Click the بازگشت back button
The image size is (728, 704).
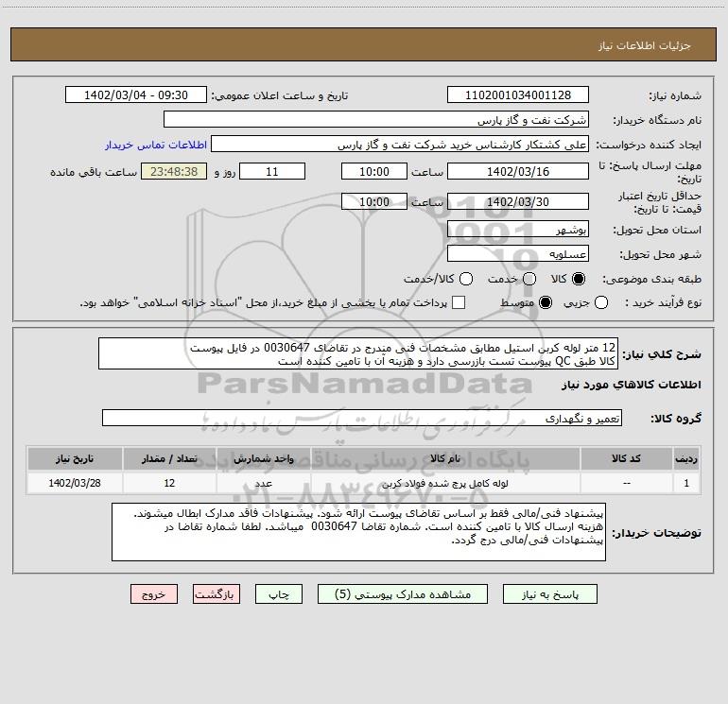217,594
